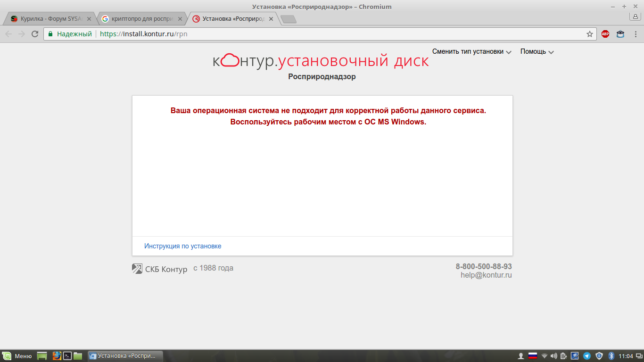The image size is (644, 362).
Task: Click the battery power tray icon
Action: click(563, 356)
